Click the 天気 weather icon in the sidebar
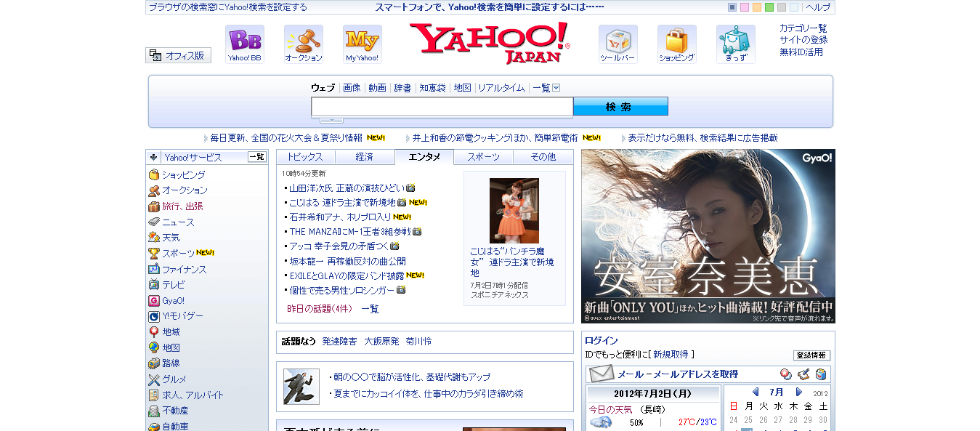980x431 pixels. click(x=154, y=237)
